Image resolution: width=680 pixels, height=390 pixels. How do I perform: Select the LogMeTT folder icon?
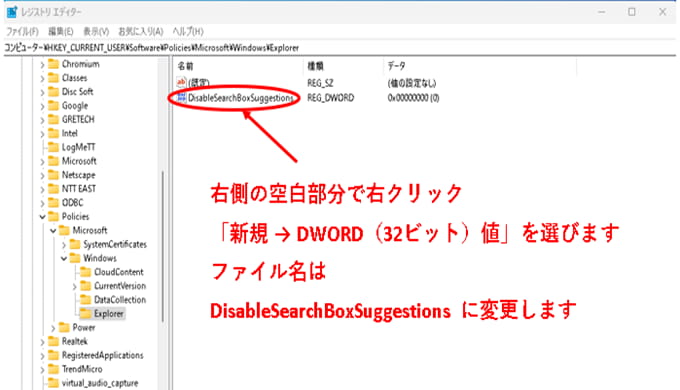[53, 147]
